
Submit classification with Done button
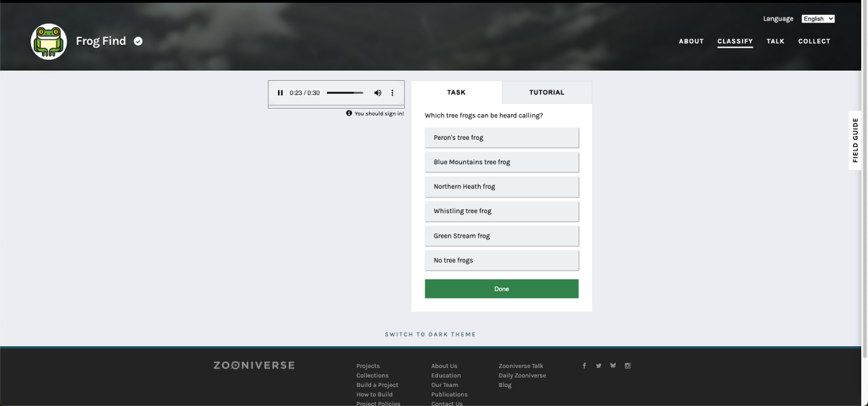(x=502, y=289)
